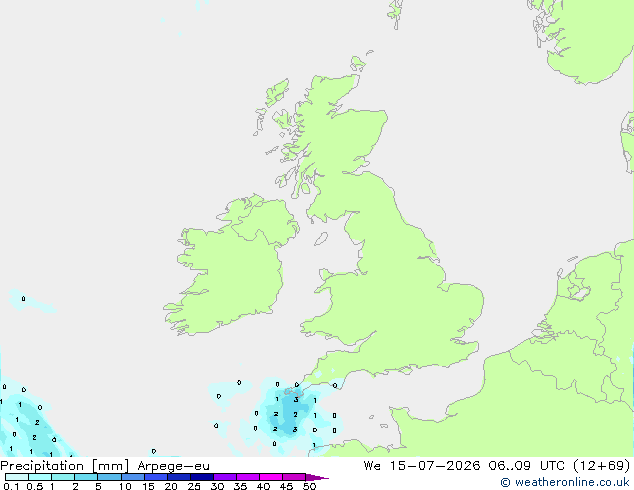This screenshot has width=634, height=490.
Task: Click the over-50 mm legend arrow tip
Action: [317, 478]
